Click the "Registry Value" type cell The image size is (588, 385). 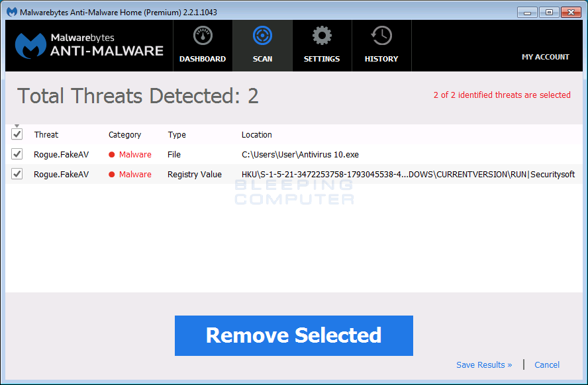pyautogui.click(x=195, y=175)
